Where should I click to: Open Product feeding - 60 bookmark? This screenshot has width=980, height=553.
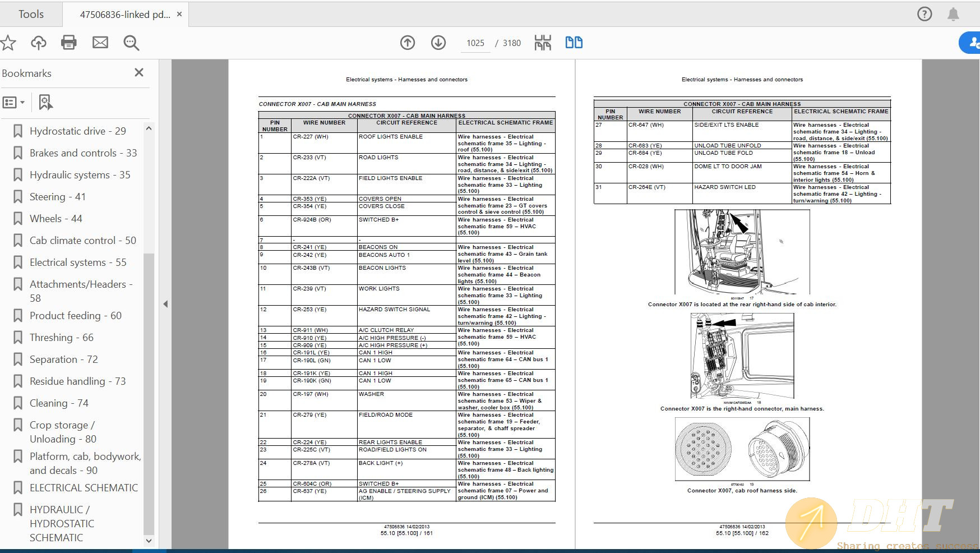pos(76,315)
